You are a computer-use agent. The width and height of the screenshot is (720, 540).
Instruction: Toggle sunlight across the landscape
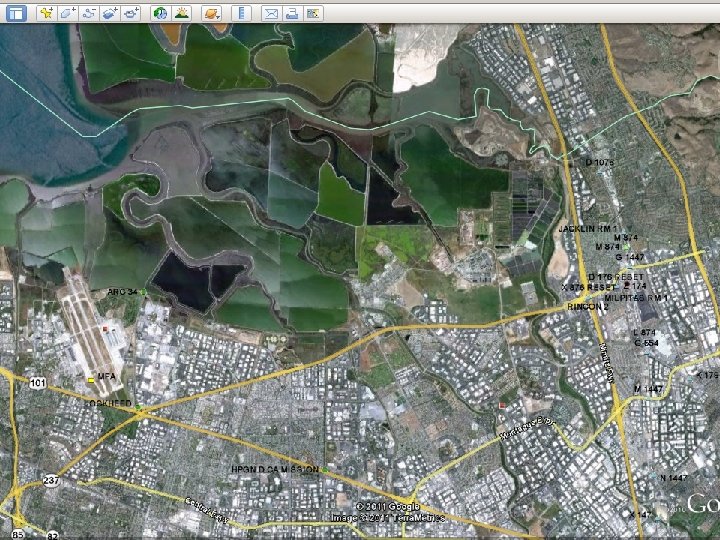181,13
